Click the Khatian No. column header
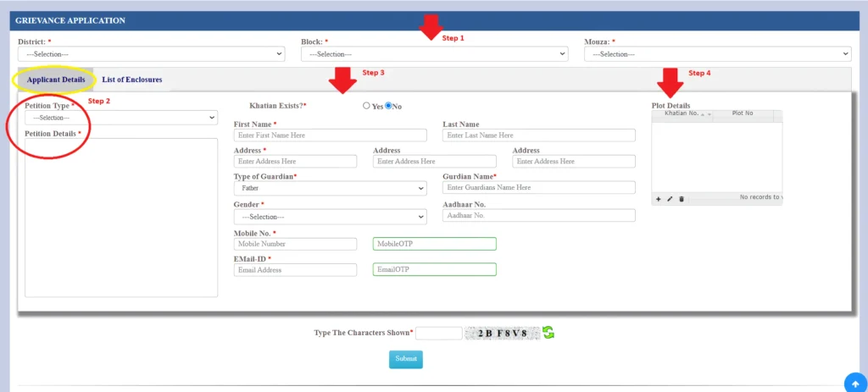Viewport: 868px width, 392px height. 682,113
